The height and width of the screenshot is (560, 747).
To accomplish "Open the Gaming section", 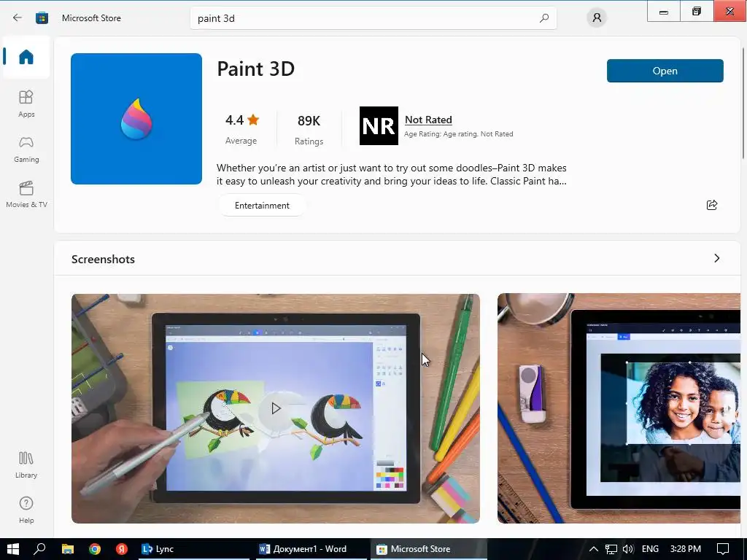I will pos(26,149).
